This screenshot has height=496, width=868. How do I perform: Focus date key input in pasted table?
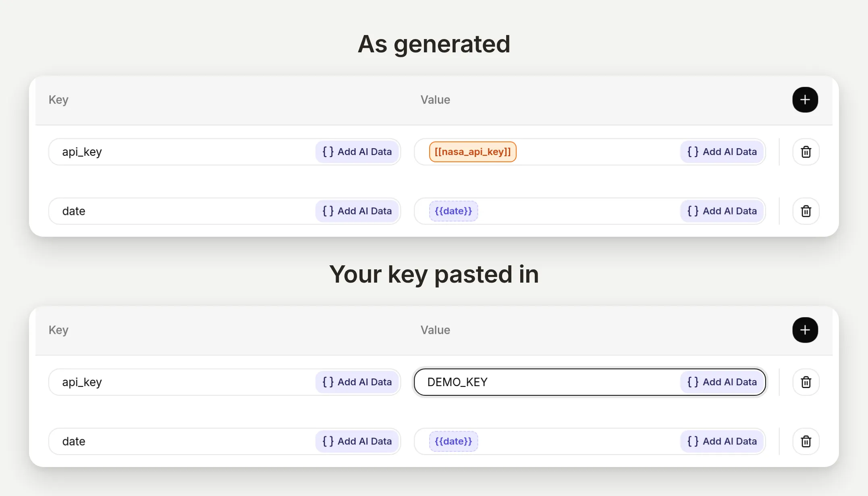[224, 441]
